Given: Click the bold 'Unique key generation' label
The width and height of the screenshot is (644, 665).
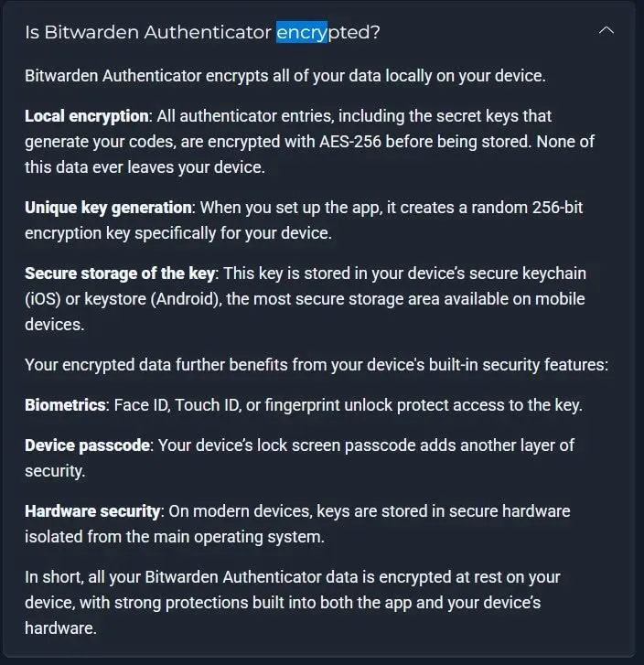Looking at the screenshot, I should [x=108, y=208].
